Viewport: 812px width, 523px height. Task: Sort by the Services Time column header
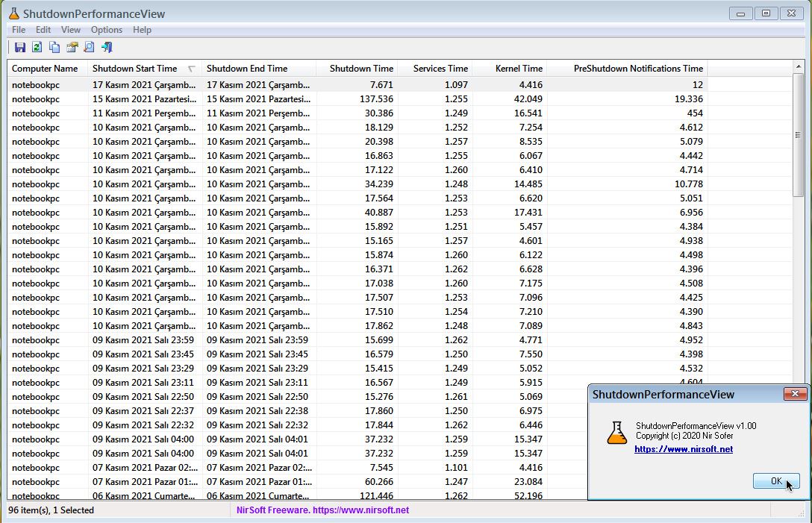(x=434, y=69)
